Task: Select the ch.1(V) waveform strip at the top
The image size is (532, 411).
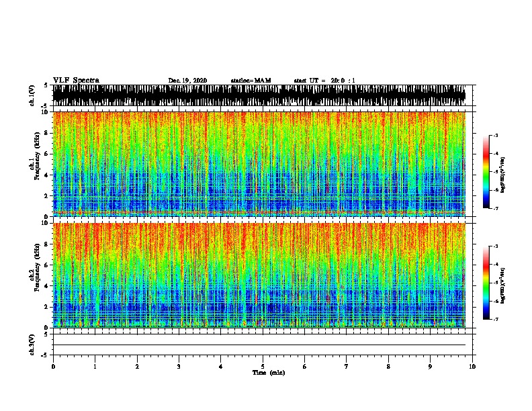Action: [259, 95]
